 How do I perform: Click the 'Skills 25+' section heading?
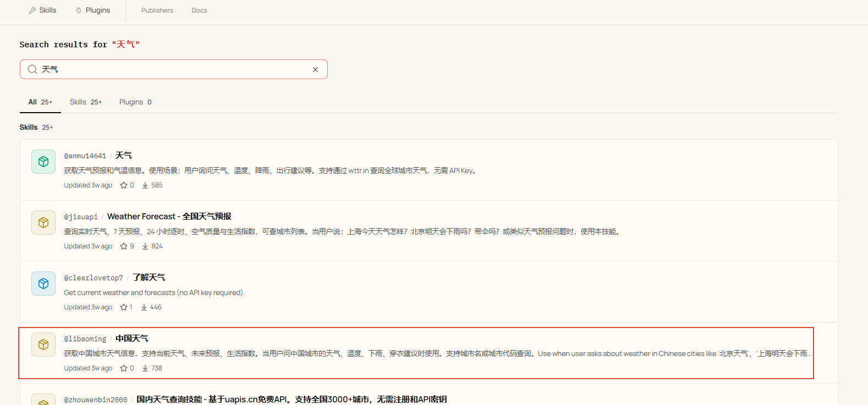click(x=36, y=127)
